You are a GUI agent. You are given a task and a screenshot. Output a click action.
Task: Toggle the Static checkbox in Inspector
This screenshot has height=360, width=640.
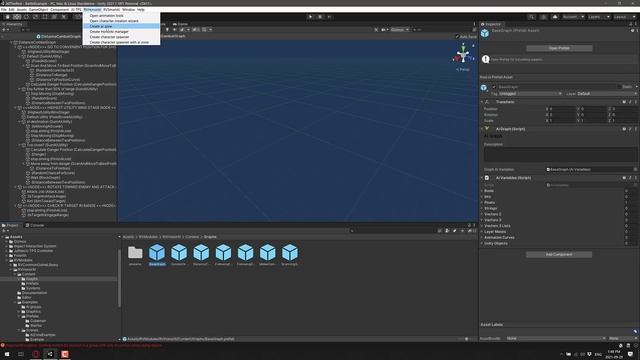pyautogui.click(x=619, y=87)
